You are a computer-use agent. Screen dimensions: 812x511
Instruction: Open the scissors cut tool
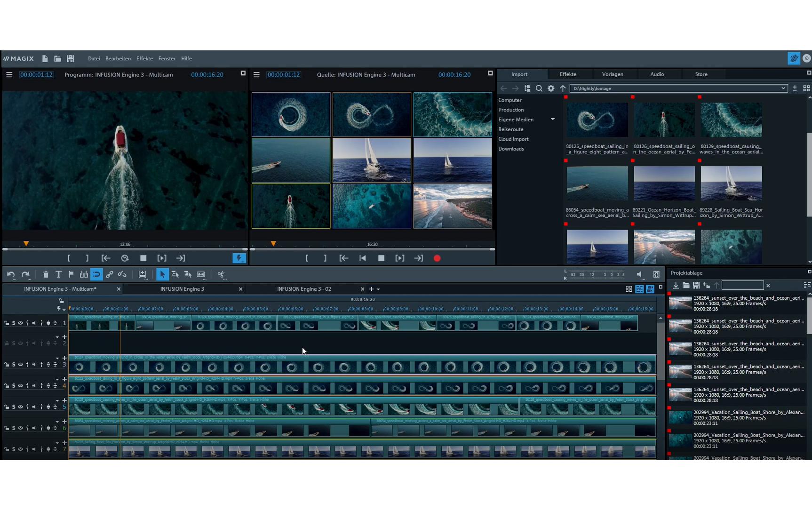221,274
